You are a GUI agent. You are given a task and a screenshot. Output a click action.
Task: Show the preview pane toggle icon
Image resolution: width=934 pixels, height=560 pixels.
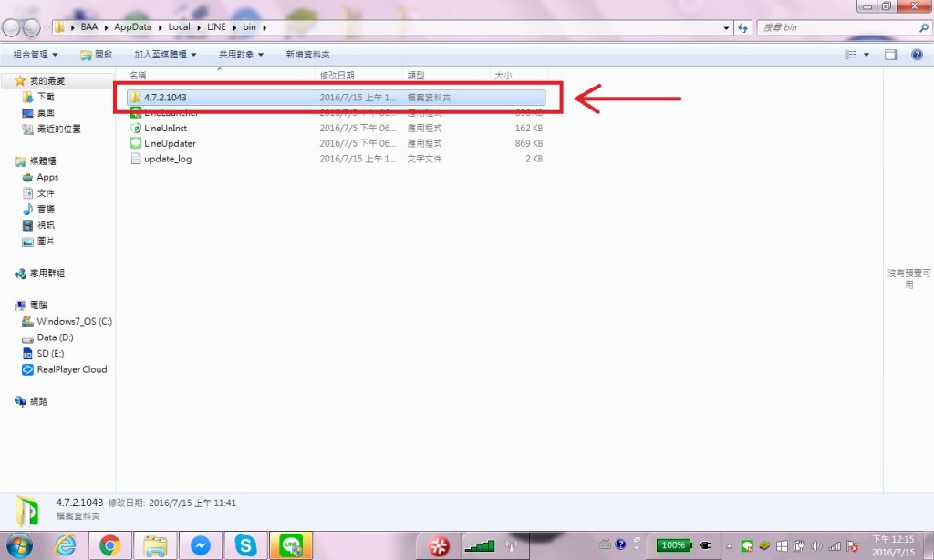coord(890,54)
